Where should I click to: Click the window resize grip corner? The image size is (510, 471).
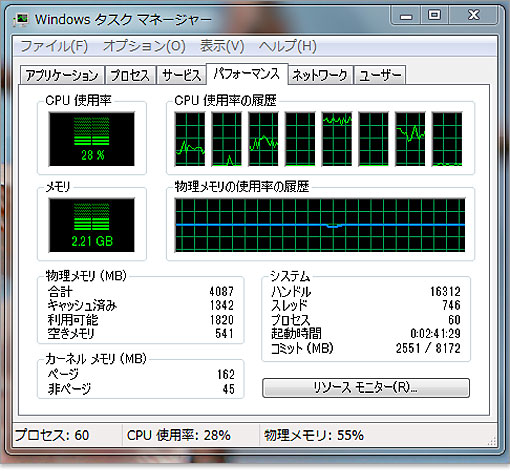[492, 441]
